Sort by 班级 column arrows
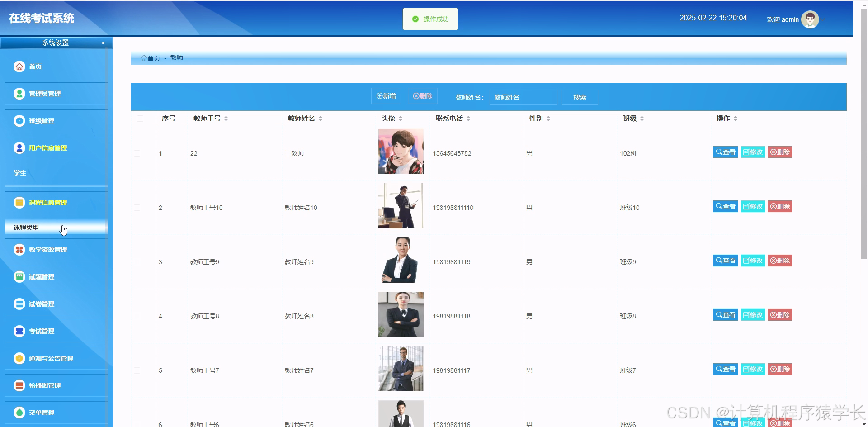The width and height of the screenshot is (868, 427). (x=642, y=119)
